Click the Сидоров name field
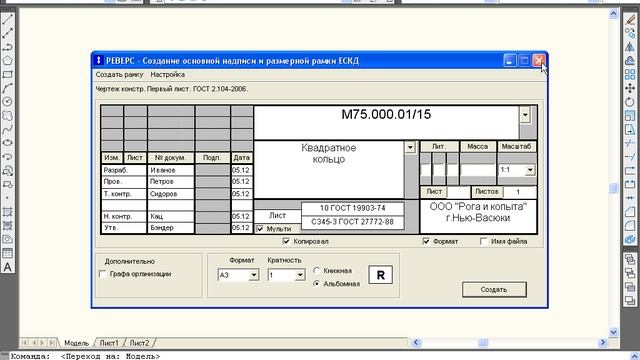This screenshot has height=360, width=640. point(171,194)
